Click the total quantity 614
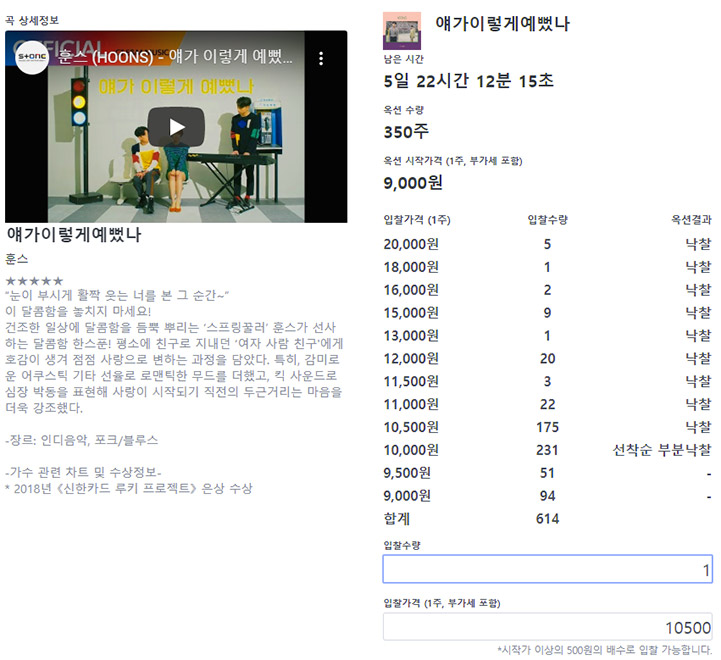 pos(547,519)
